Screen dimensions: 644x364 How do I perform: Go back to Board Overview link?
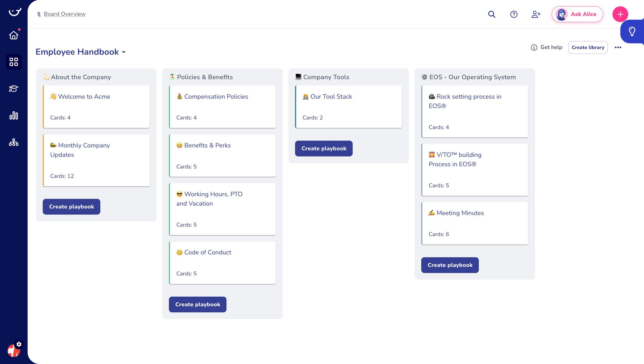(x=64, y=14)
